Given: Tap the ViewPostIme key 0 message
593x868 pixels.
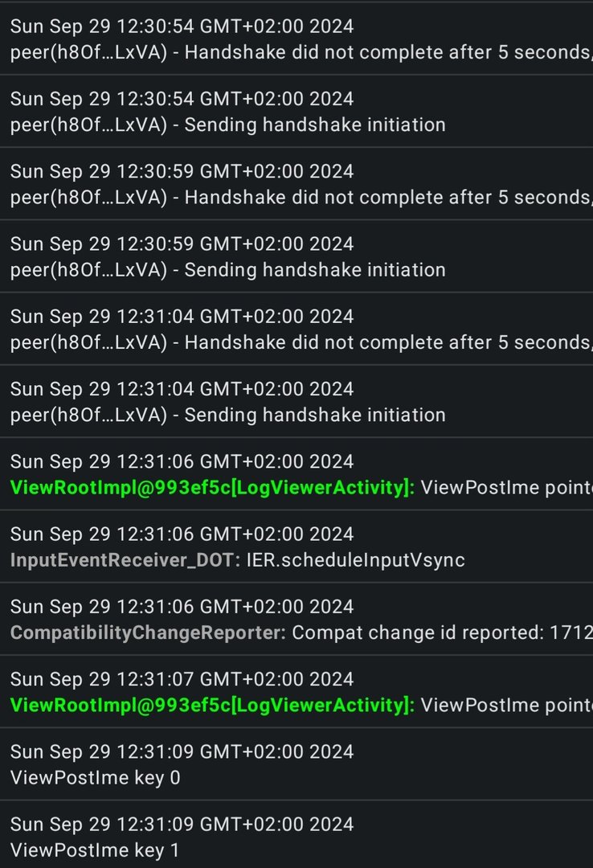Looking at the screenshot, I should click(x=95, y=777).
